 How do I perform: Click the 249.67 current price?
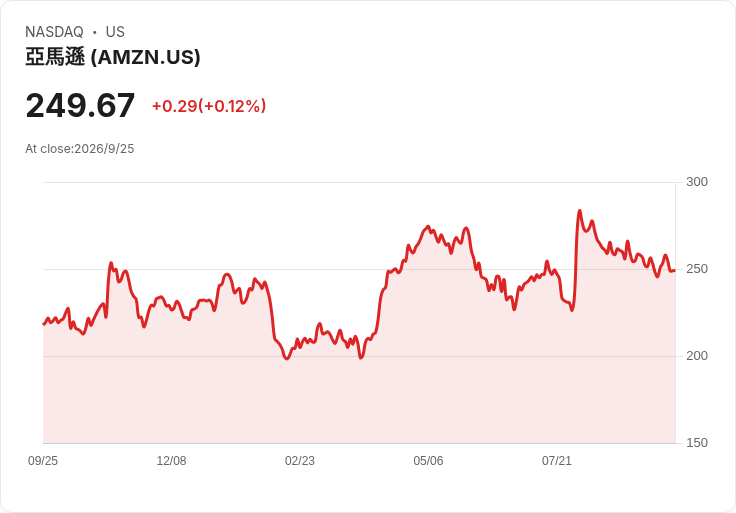[x=80, y=106]
